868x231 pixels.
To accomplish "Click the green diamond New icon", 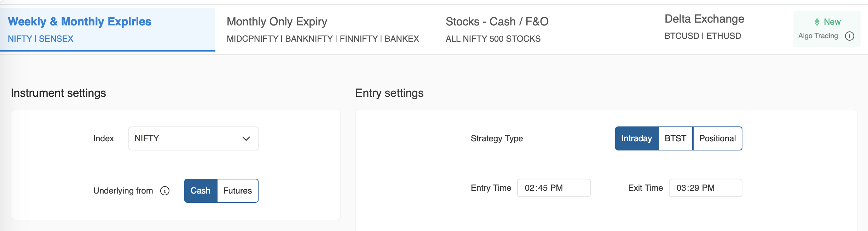I will [817, 22].
